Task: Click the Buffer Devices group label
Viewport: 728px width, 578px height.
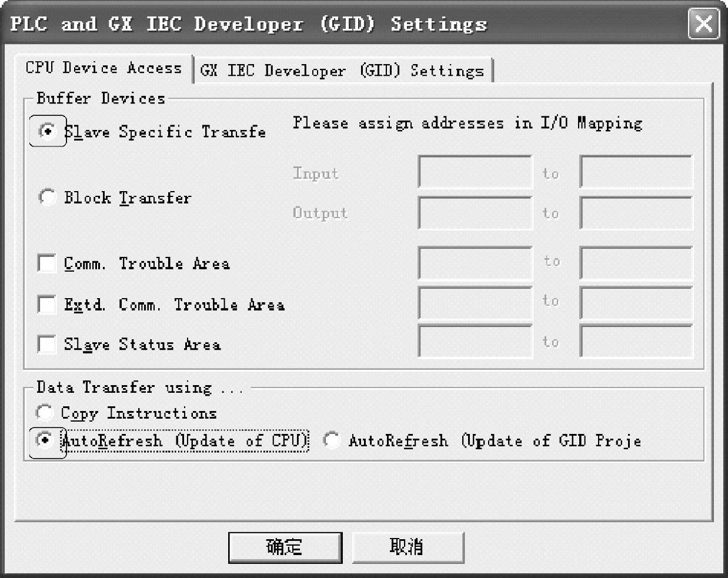Action: tap(101, 98)
